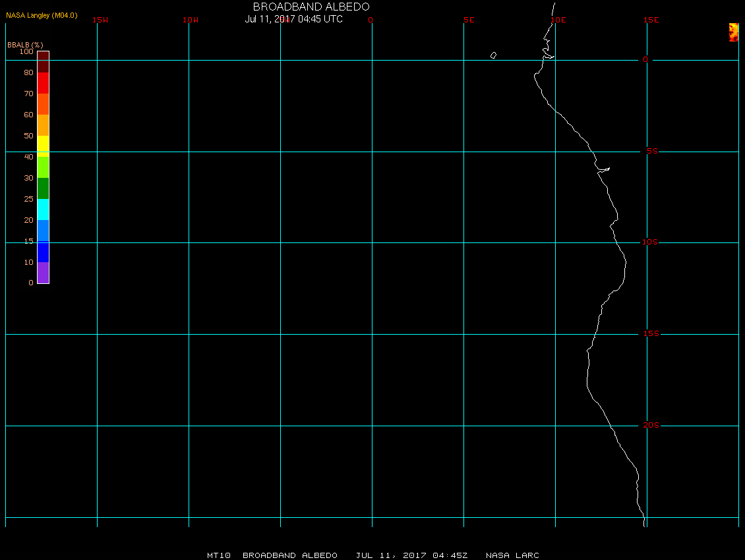Click the '10E' longitude label

(558, 20)
